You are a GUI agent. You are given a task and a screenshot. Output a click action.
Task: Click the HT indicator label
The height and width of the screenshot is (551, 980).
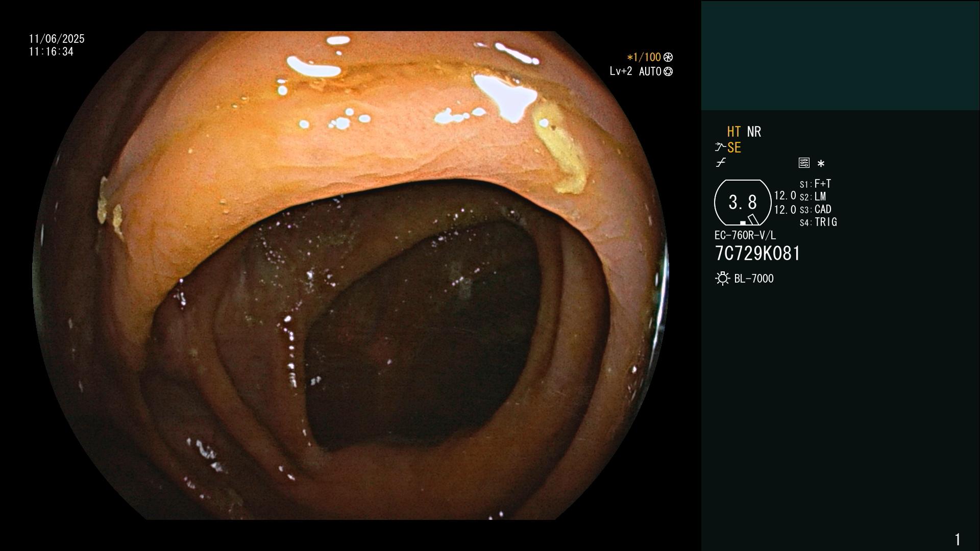[x=734, y=132]
